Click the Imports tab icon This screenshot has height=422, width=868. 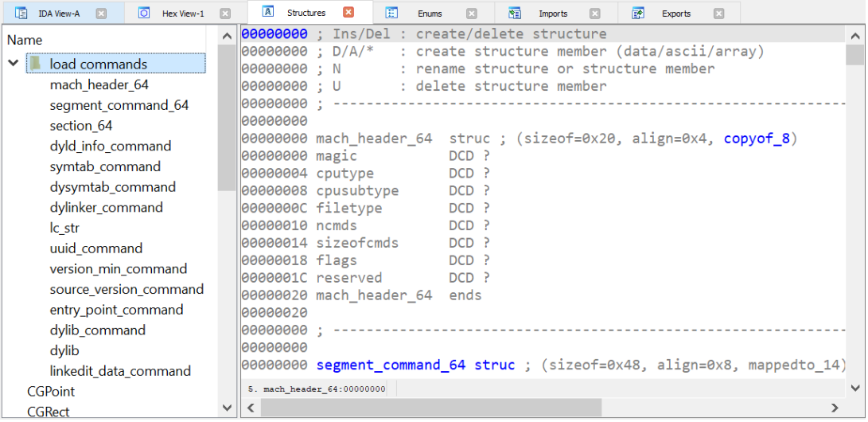point(515,13)
